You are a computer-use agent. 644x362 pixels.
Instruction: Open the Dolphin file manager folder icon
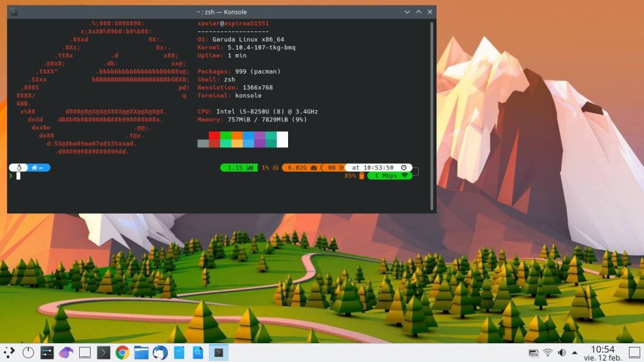pos(142,353)
